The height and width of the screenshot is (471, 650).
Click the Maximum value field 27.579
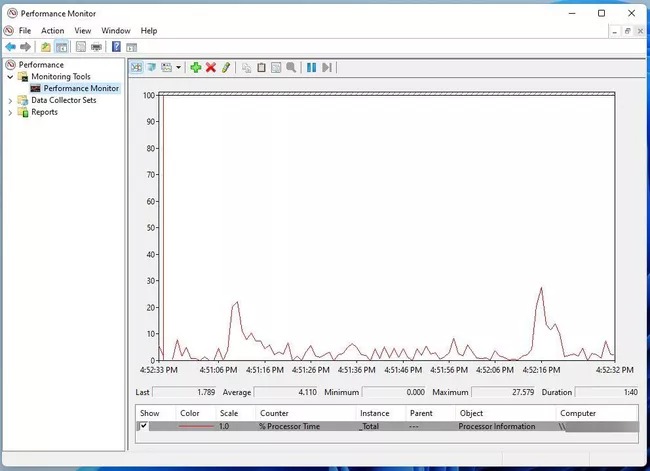pyautogui.click(x=503, y=392)
